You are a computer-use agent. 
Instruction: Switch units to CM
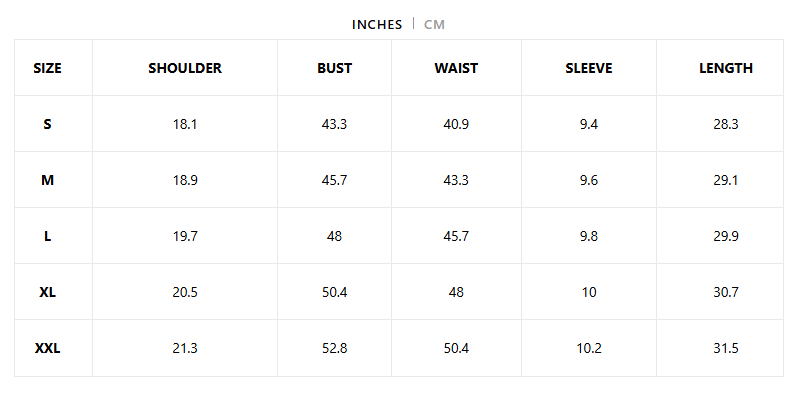point(434,24)
